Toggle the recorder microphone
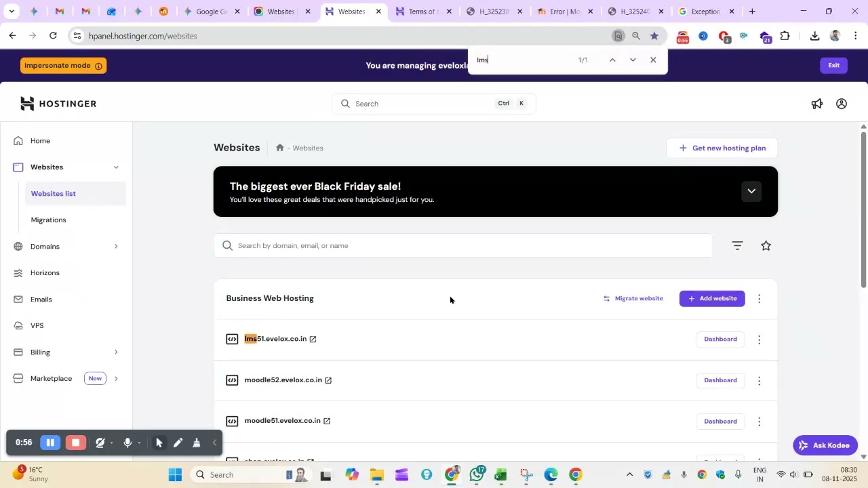This screenshot has width=868, height=488. pyautogui.click(x=127, y=443)
